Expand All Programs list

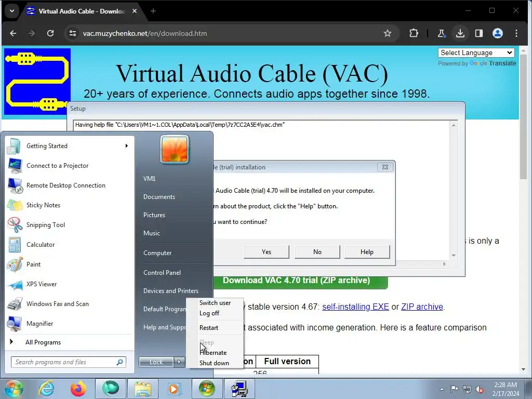[70, 342]
